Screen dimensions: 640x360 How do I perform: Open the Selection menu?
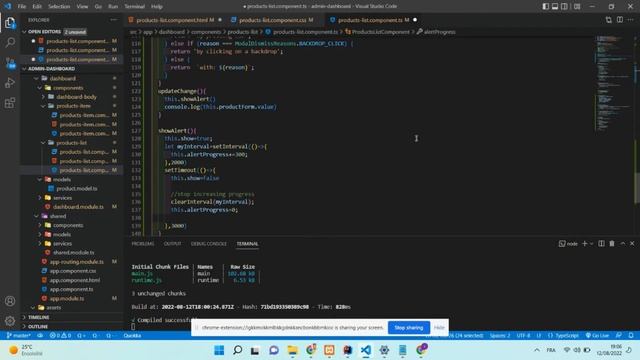click(59, 7)
